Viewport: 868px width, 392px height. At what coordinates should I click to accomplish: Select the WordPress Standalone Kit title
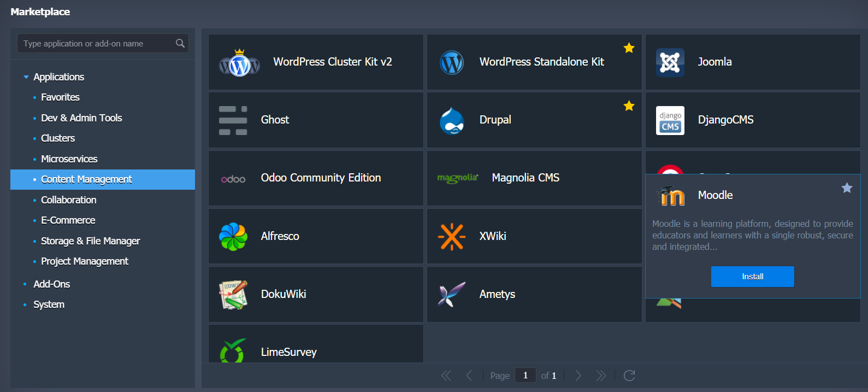[x=542, y=62]
